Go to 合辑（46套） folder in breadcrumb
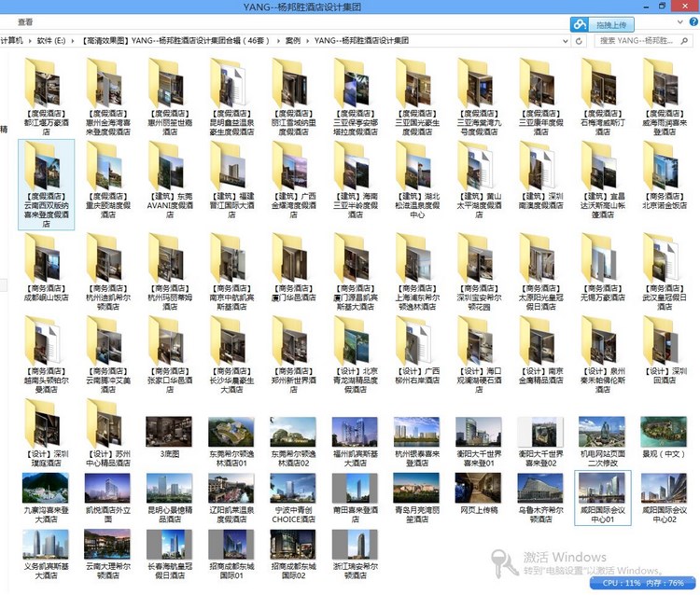 [x=176, y=41]
